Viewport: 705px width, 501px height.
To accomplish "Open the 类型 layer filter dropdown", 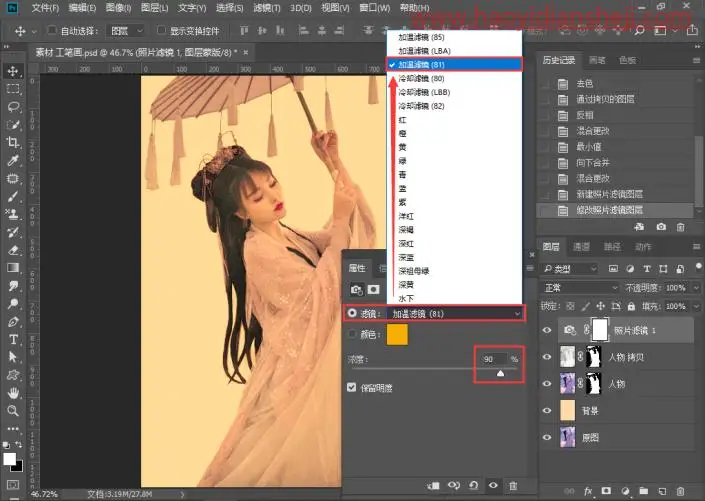I will coord(570,269).
